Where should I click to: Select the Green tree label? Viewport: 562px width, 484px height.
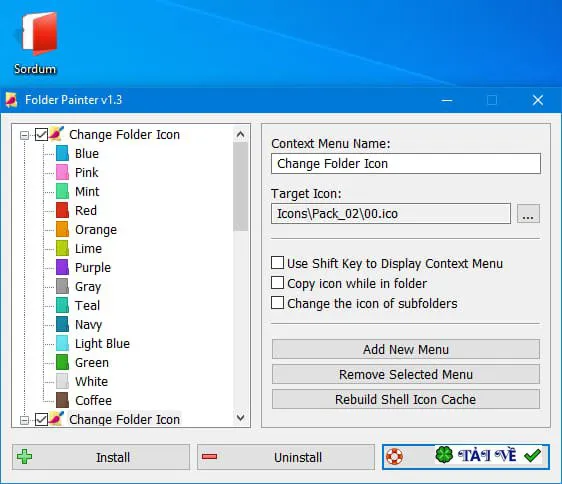pyautogui.click(x=92, y=362)
